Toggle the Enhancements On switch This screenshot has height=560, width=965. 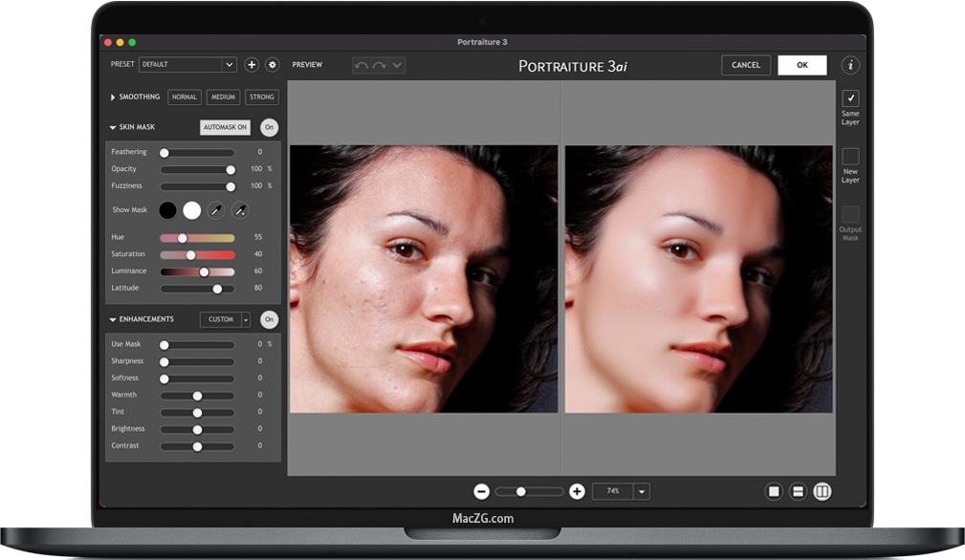pyautogui.click(x=269, y=319)
